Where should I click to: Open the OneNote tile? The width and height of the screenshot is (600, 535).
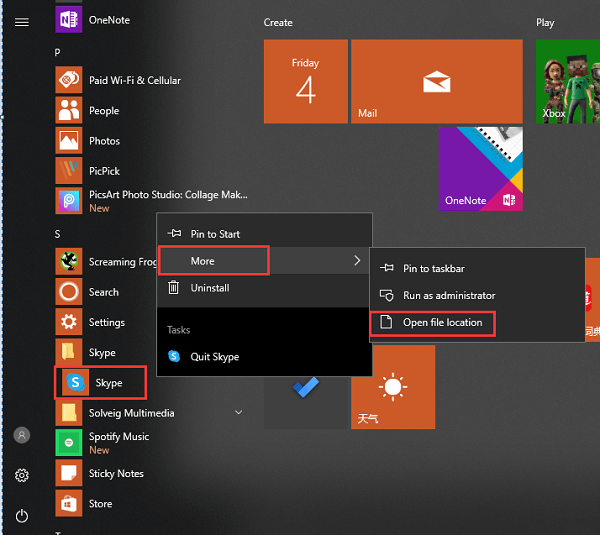(x=481, y=169)
